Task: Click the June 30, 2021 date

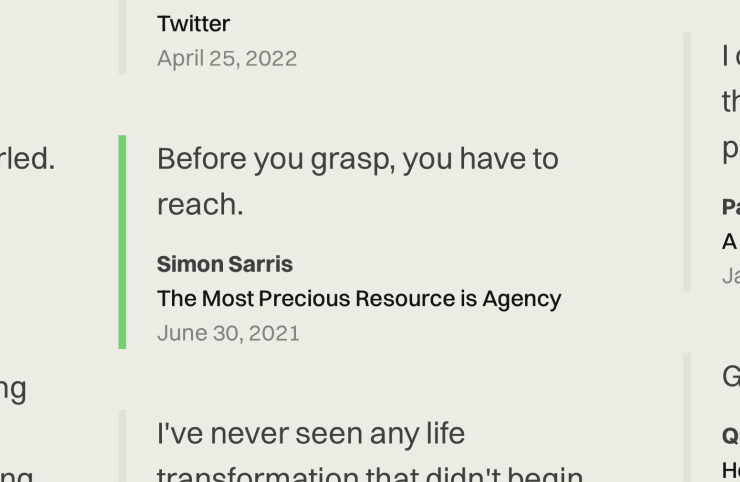Action: [x=228, y=333]
